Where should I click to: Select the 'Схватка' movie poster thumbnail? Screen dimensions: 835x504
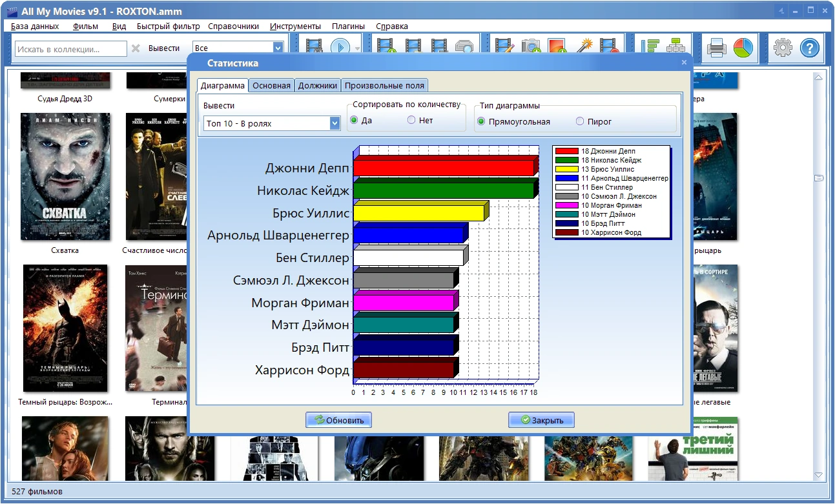65,177
